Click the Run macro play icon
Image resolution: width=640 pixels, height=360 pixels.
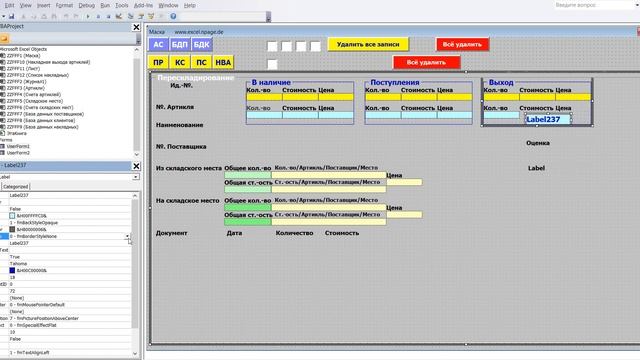[88, 16]
